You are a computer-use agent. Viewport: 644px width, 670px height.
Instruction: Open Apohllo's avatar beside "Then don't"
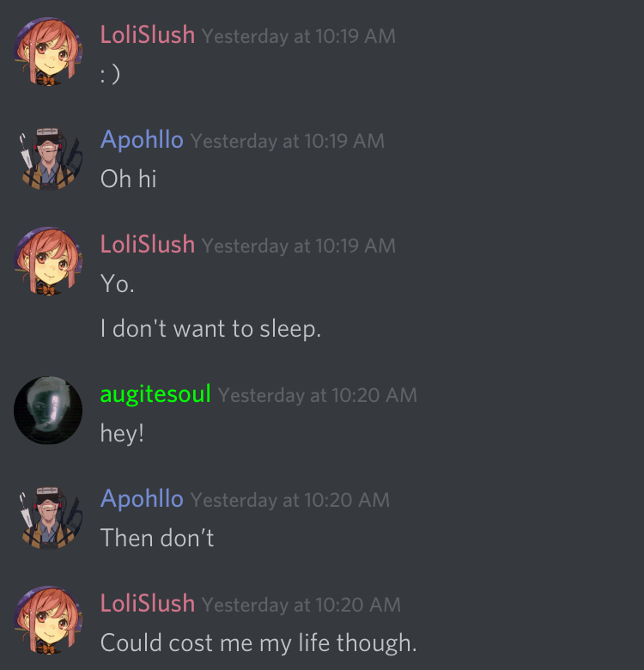[x=48, y=517]
